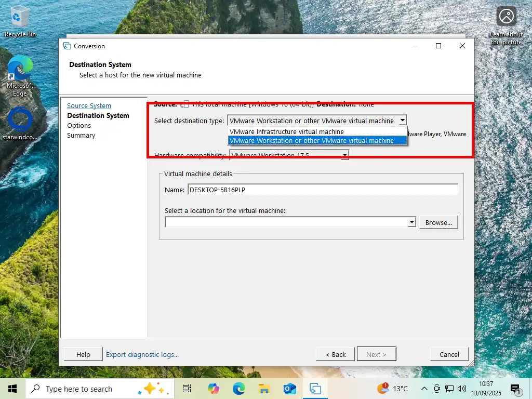Choose VMware Workstation or other VMware option

317,140
